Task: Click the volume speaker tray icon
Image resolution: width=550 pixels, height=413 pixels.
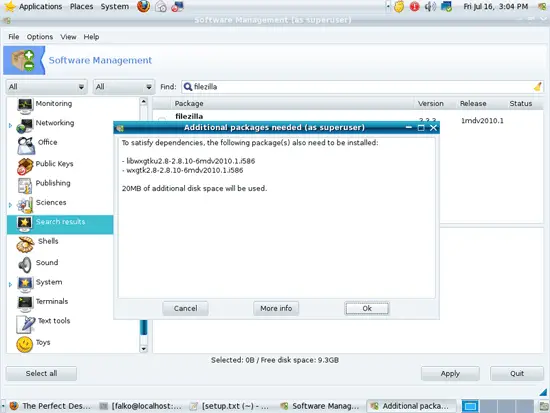Action: (x=430, y=6)
